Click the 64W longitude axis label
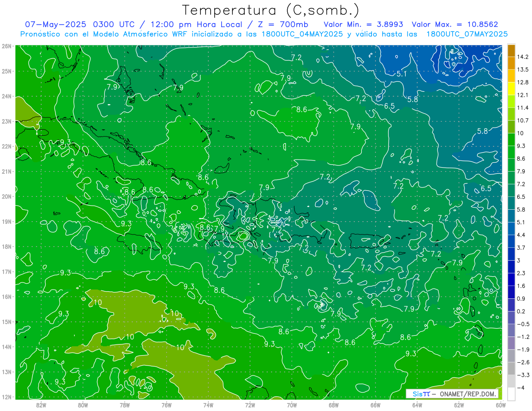532x411 pixels. pyautogui.click(x=417, y=405)
